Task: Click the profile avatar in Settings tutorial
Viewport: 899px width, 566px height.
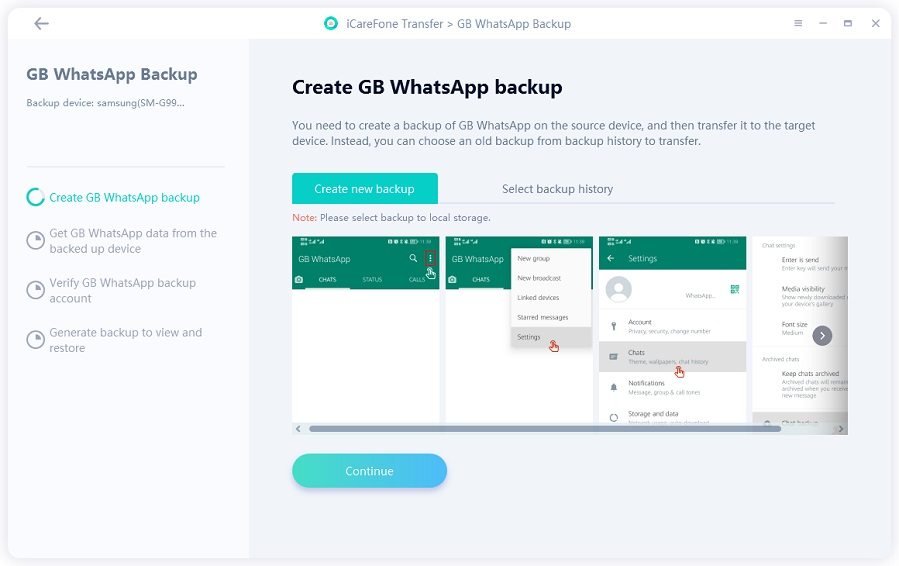Action: click(619, 289)
